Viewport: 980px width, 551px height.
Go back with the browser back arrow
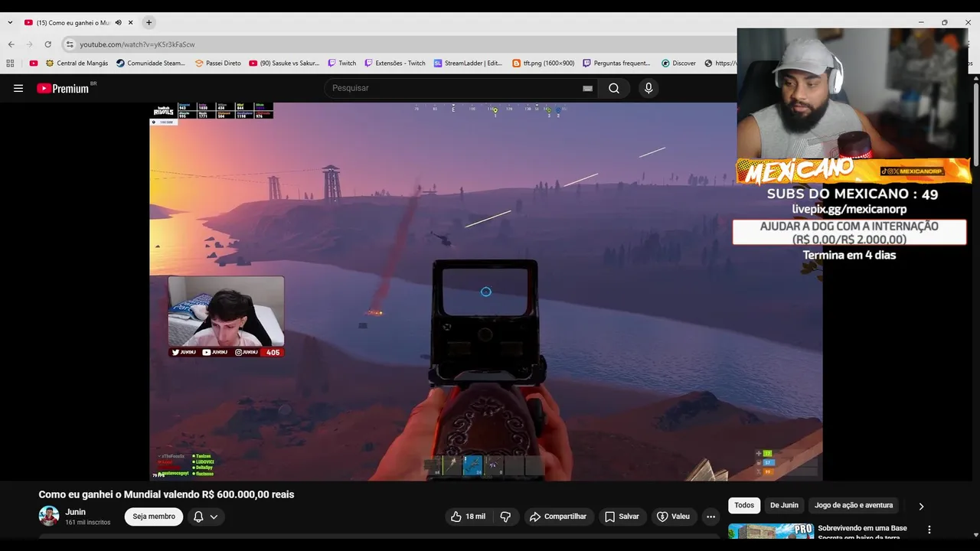pos(11,44)
